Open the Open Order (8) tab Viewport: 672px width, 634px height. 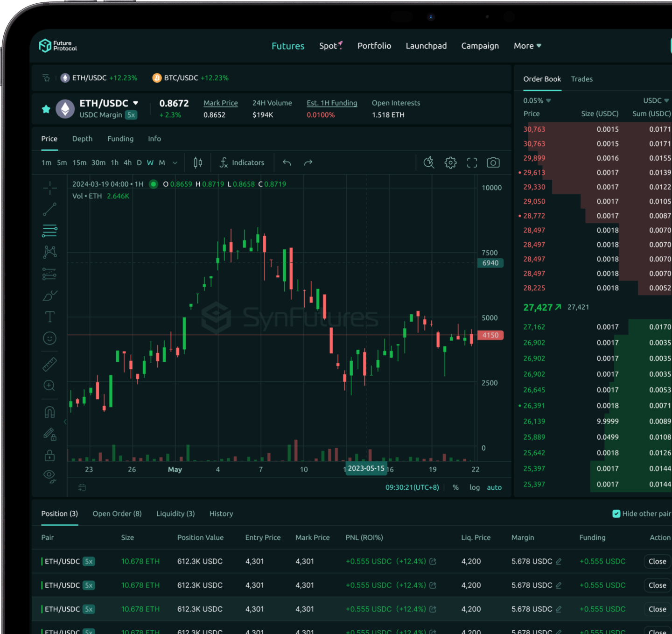pyautogui.click(x=117, y=514)
